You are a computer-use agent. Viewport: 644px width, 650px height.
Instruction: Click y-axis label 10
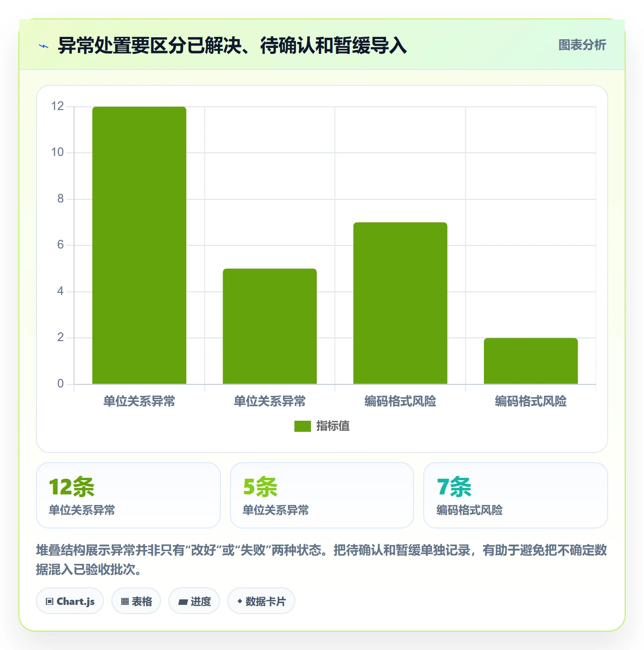click(57, 152)
